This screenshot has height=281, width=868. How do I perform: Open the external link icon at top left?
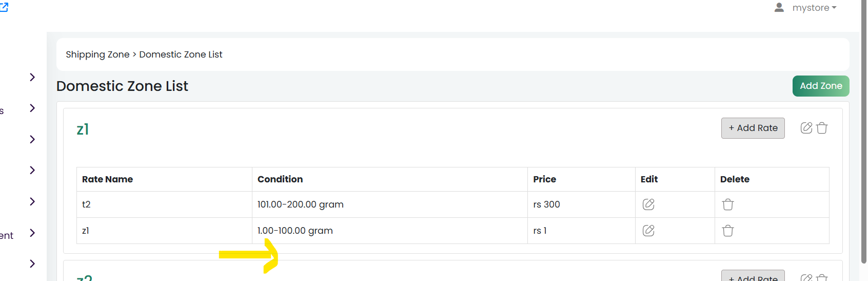pos(4,7)
